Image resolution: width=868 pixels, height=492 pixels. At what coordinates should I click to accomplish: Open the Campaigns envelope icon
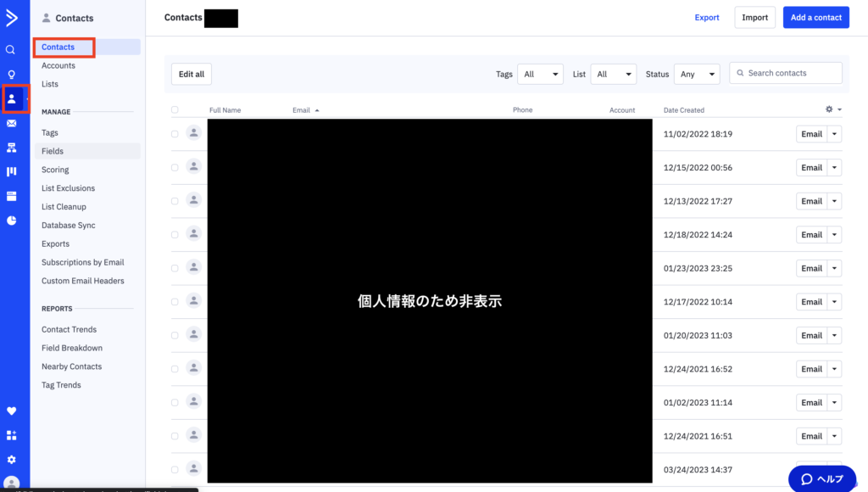[12, 124]
